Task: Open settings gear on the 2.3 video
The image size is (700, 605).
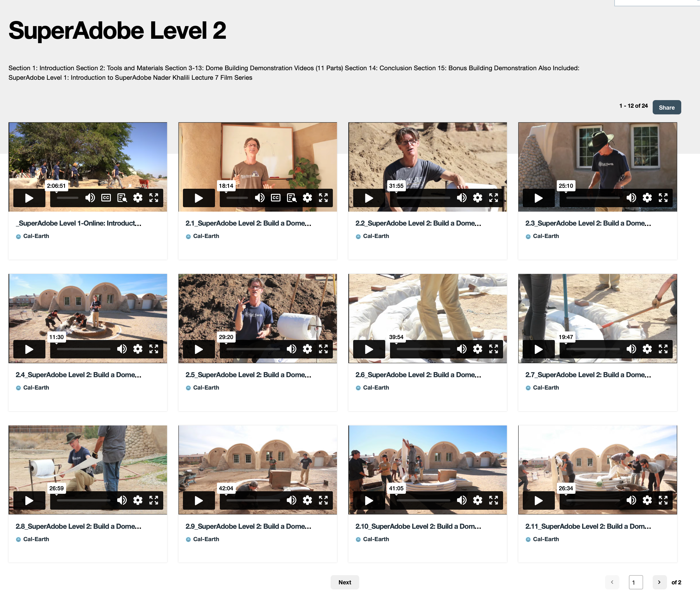Action: click(x=647, y=198)
